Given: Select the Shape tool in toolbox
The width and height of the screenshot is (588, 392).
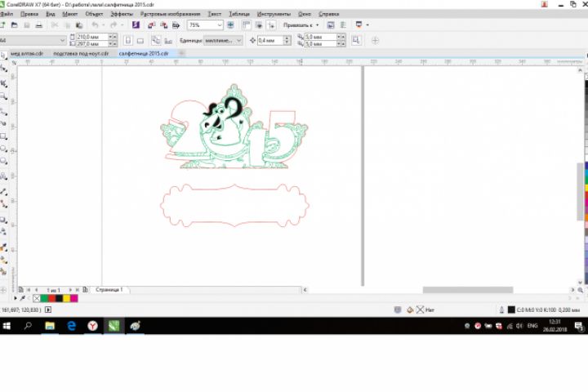Looking at the screenshot, I should point(3,69).
